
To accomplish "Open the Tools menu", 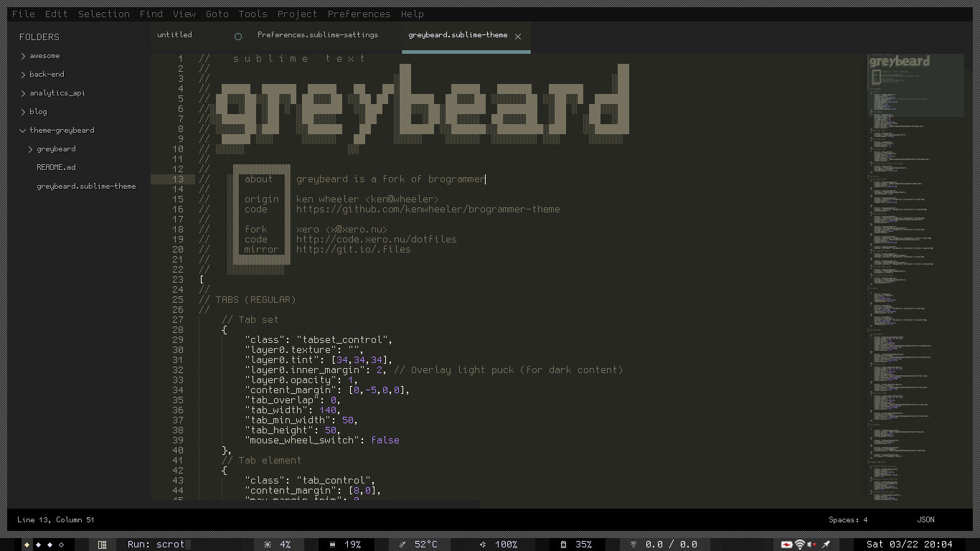I will pos(253,14).
